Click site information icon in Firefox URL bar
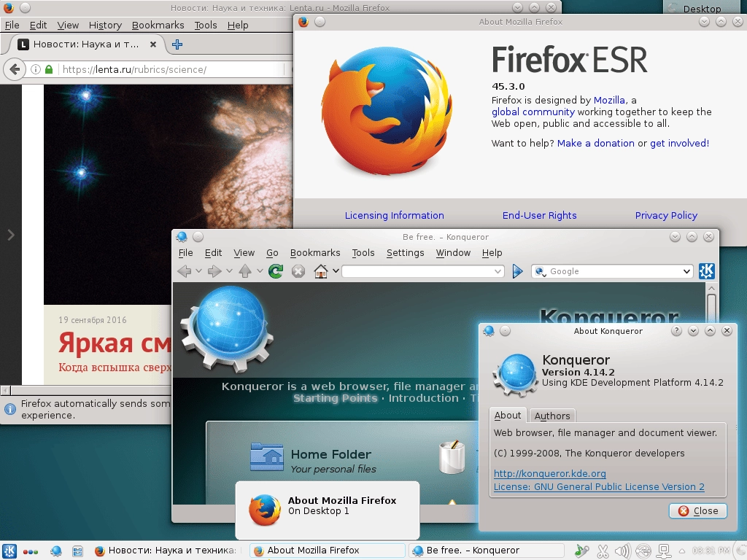The height and width of the screenshot is (560, 747). point(36,69)
